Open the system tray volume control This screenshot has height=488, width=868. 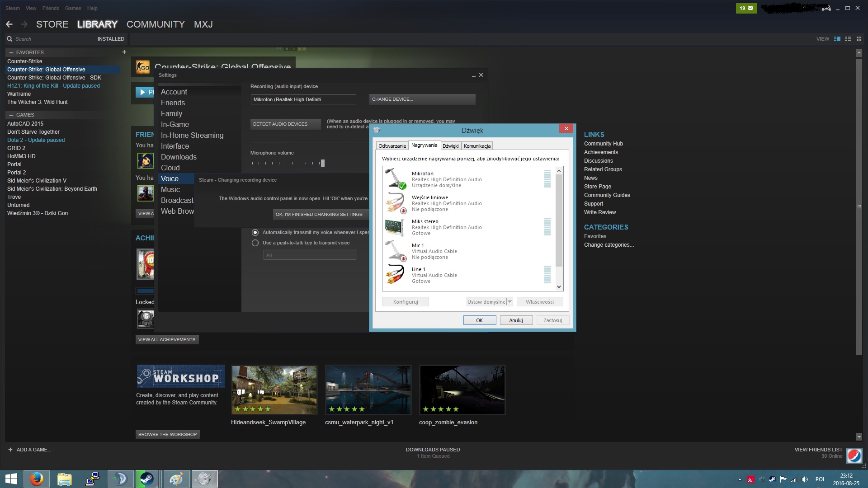tap(805, 479)
